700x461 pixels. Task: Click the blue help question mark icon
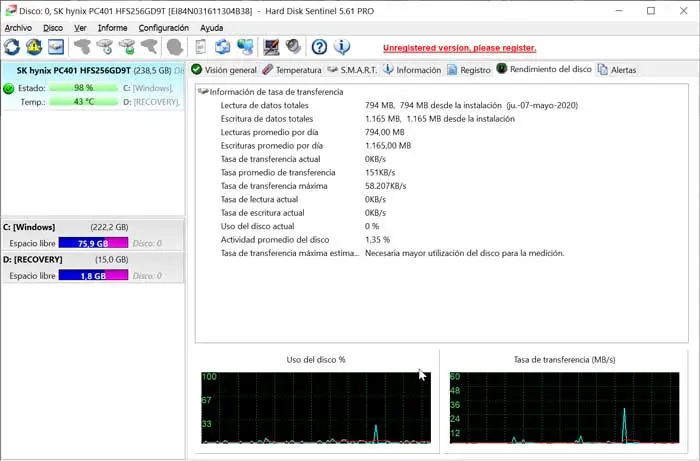[x=320, y=47]
